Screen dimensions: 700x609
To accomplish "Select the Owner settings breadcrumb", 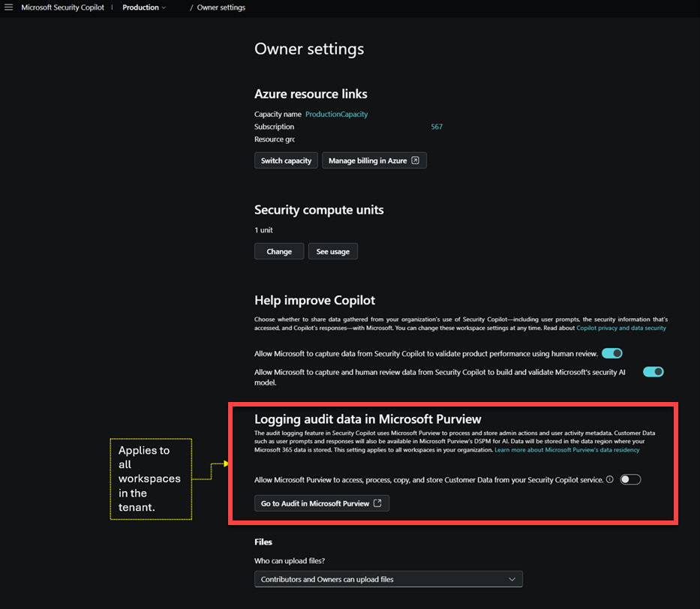I will (221, 7).
